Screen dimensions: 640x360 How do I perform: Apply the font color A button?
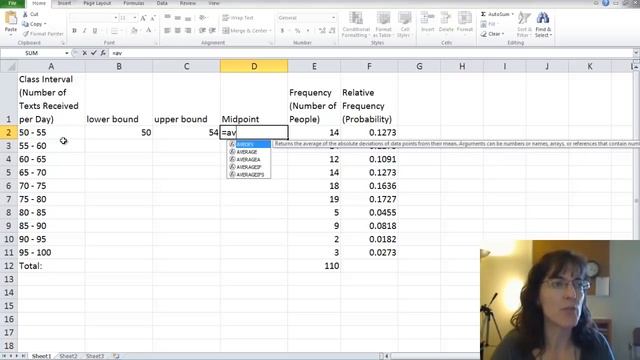click(x=149, y=31)
